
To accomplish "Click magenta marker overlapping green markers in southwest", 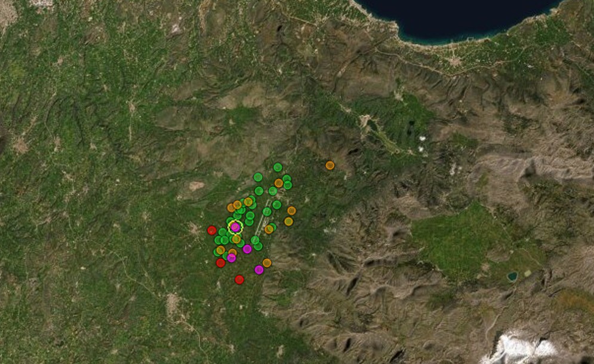I will pyautogui.click(x=232, y=258).
